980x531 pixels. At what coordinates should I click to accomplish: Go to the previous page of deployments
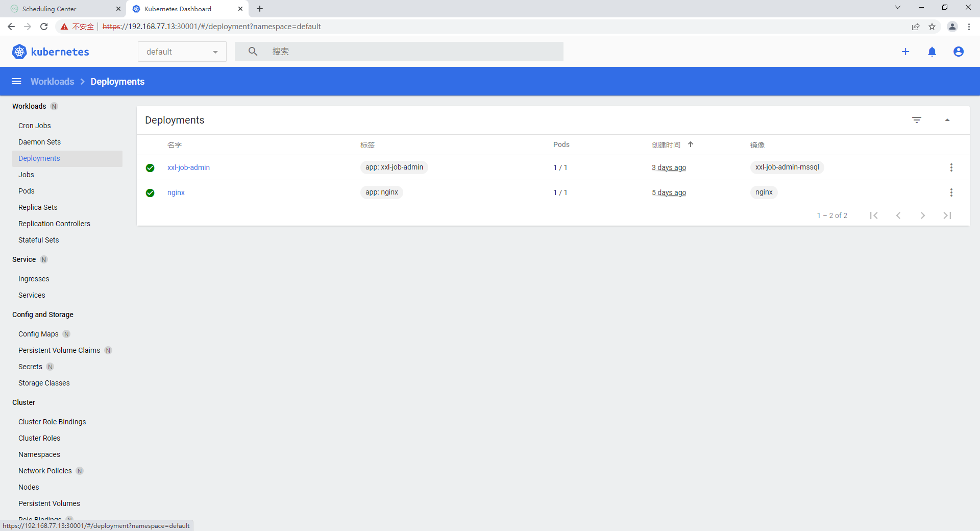pyautogui.click(x=898, y=215)
